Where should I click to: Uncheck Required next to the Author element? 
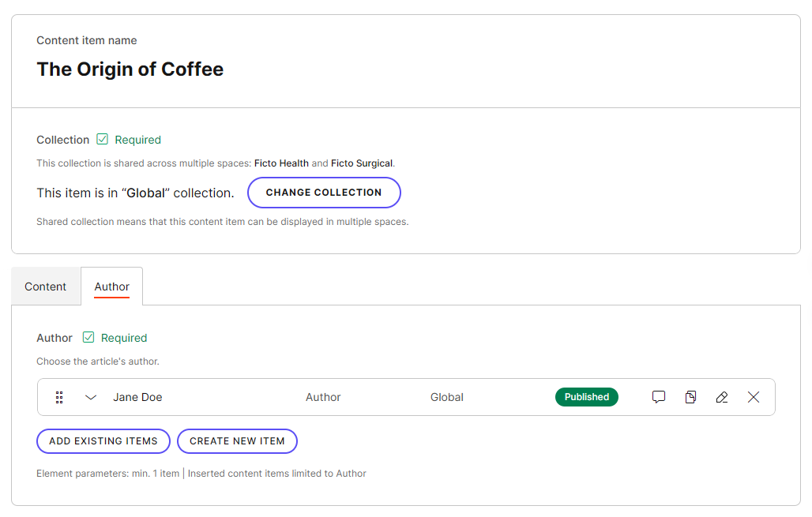coord(89,337)
